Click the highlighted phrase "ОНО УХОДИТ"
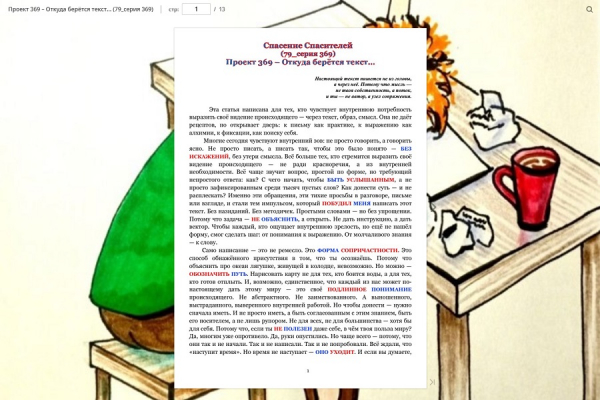This screenshot has height=400, width=600. point(335,352)
